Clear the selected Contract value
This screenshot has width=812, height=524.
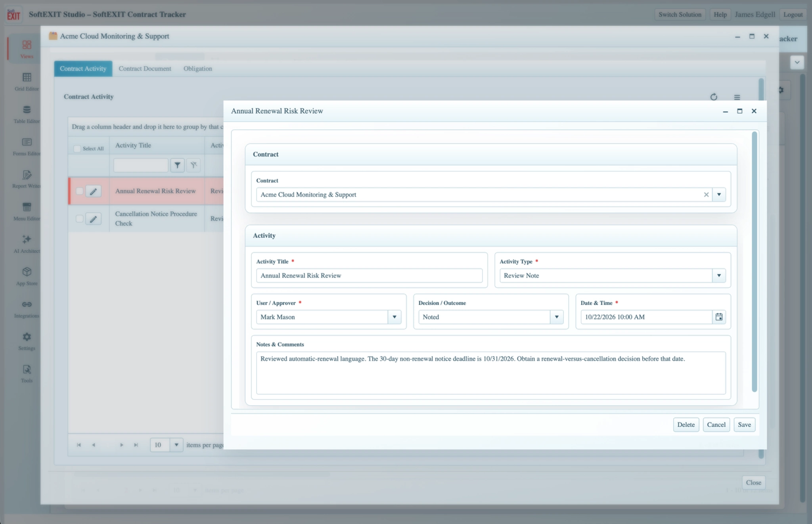coord(706,195)
